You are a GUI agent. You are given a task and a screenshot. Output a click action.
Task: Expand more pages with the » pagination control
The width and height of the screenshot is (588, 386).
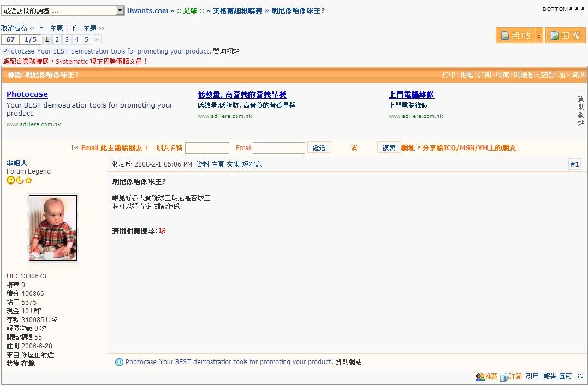[x=96, y=39]
